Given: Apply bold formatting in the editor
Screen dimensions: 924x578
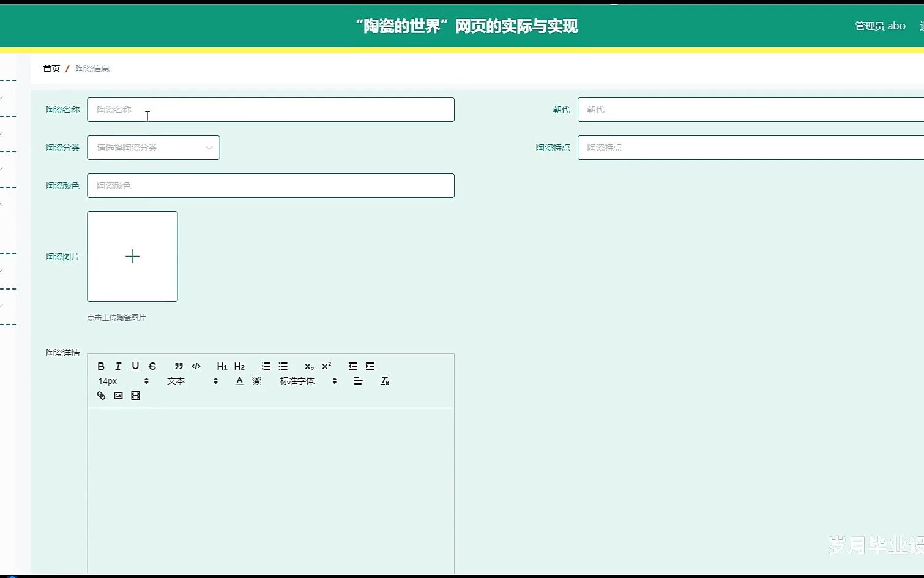Looking at the screenshot, I should click(100, 366).
